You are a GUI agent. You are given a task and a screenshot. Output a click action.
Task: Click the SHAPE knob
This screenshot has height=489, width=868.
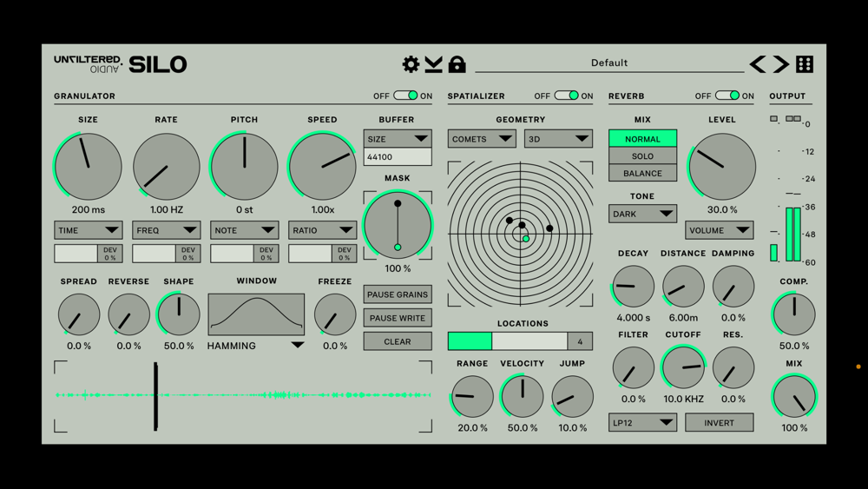(x=179, y=314)
